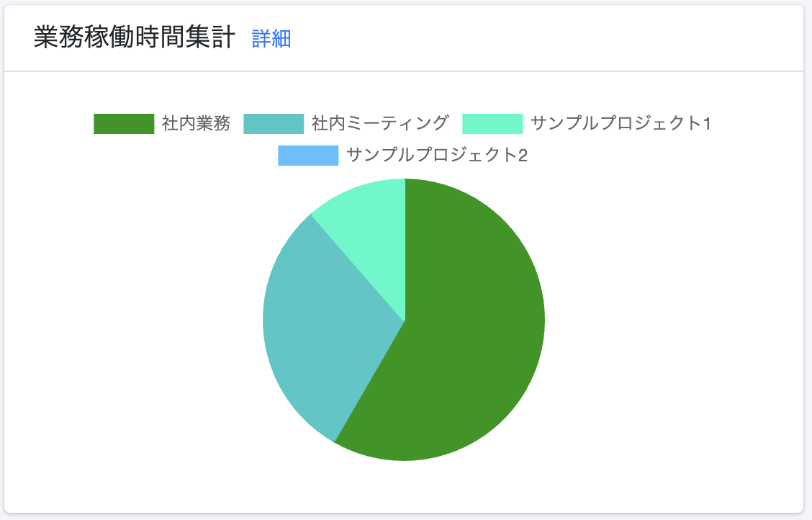Click the empty white area left of the pie
The image size is (812, 520).
(x=135, y=321)
